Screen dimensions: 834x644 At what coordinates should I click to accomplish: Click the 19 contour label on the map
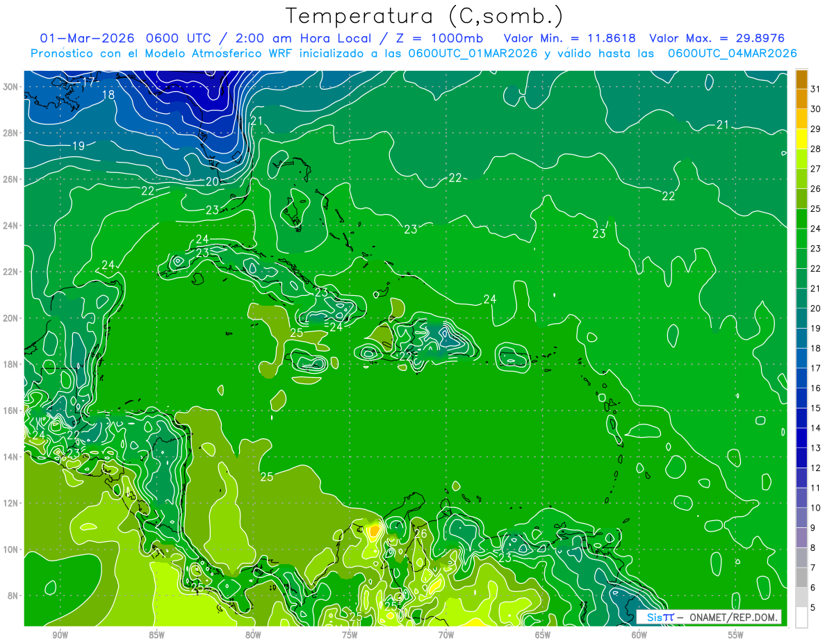(78, 146)
